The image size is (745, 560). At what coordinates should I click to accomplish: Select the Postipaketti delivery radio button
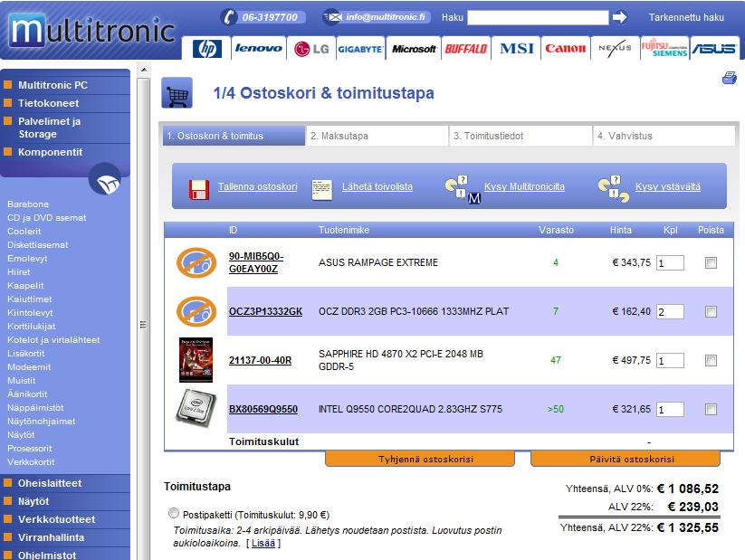[174, 513]
